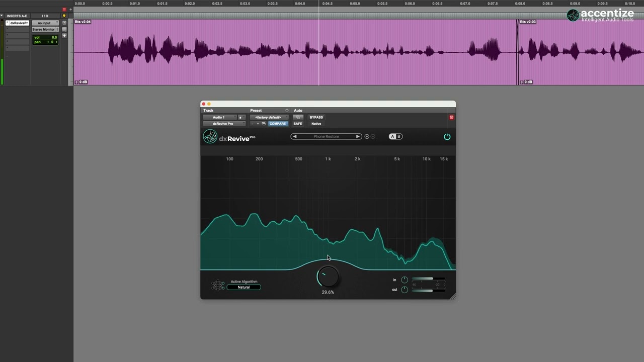The height and width of the screenshot is (362, 644).
Task: Select the A state in A/B switch
Action: [393, 136]
